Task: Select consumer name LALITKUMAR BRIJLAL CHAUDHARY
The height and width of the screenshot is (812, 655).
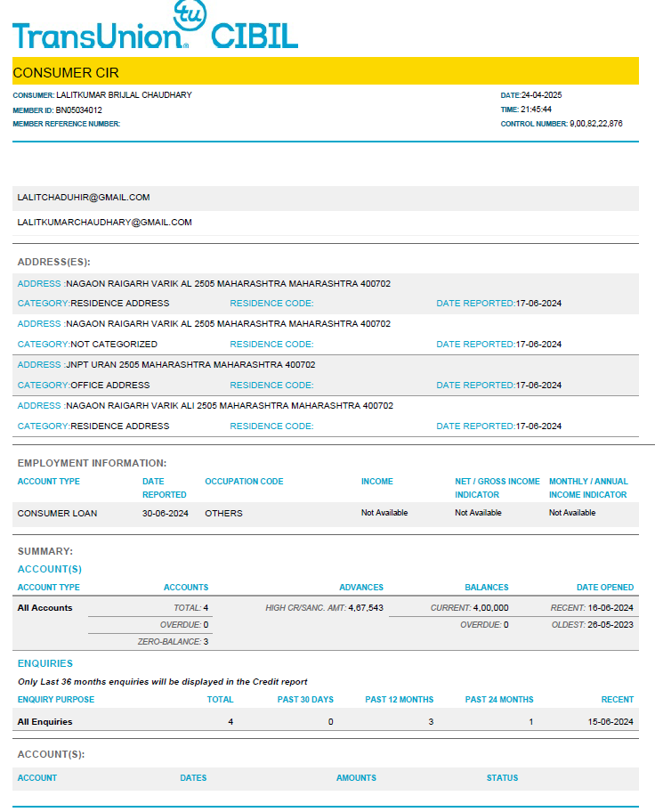Action: click(124, 95)
